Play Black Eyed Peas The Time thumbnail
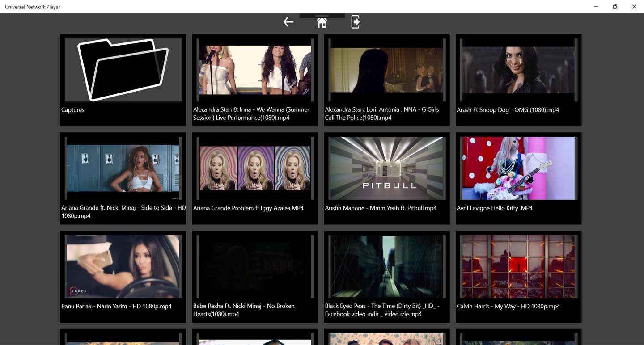Screen dimensions: 644x345 click(x=387, y=267)
